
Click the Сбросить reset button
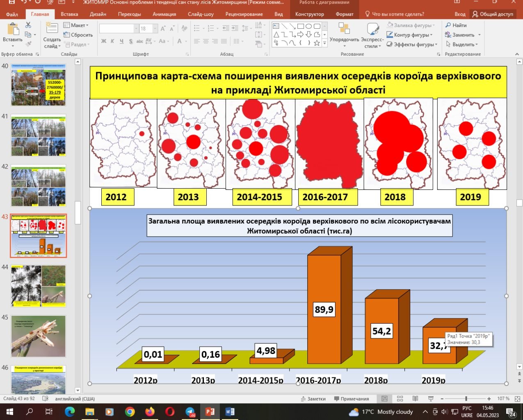tap(78, 35)
